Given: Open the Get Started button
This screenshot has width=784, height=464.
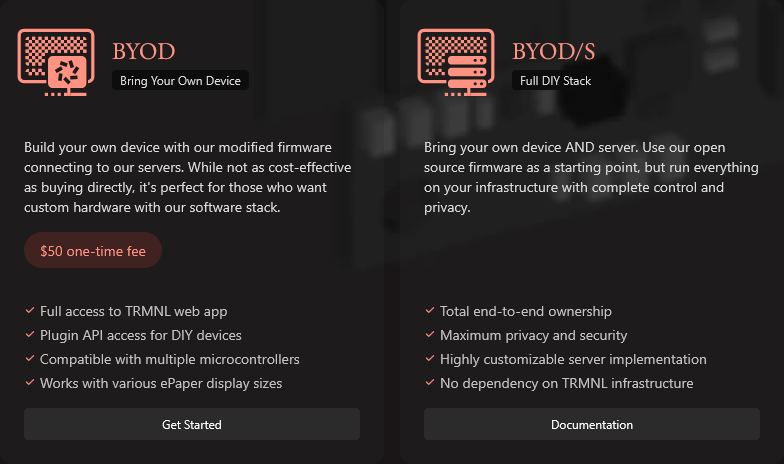Looking at the screenshot, I should click(x=192, y=424).
